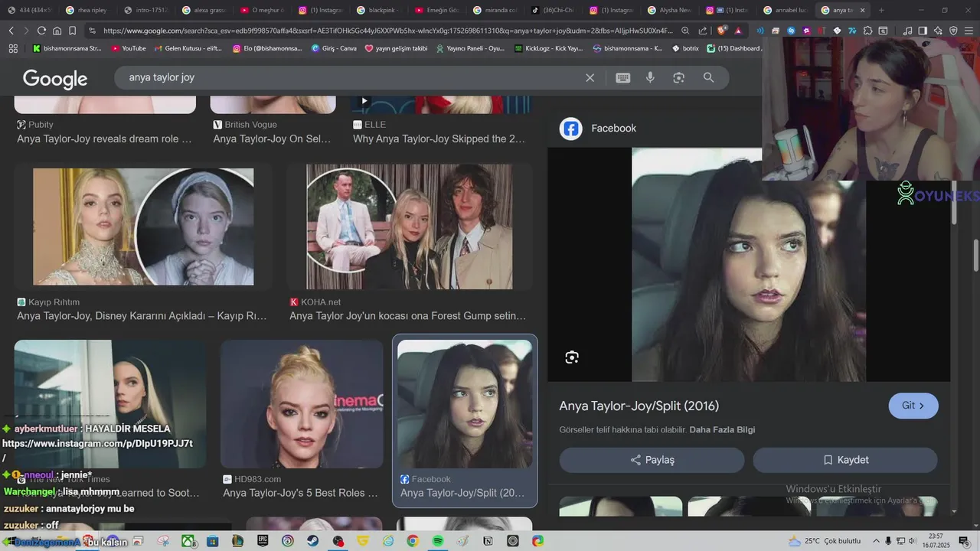
Task: Click the Paylaş share button
Action: (x=652, y=460)
